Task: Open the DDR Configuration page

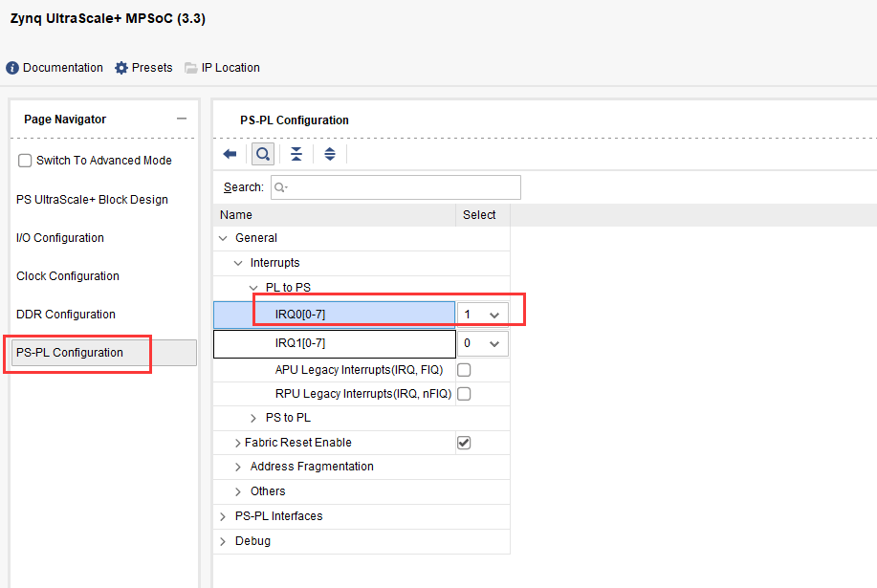Action: [x=66, y=315]
